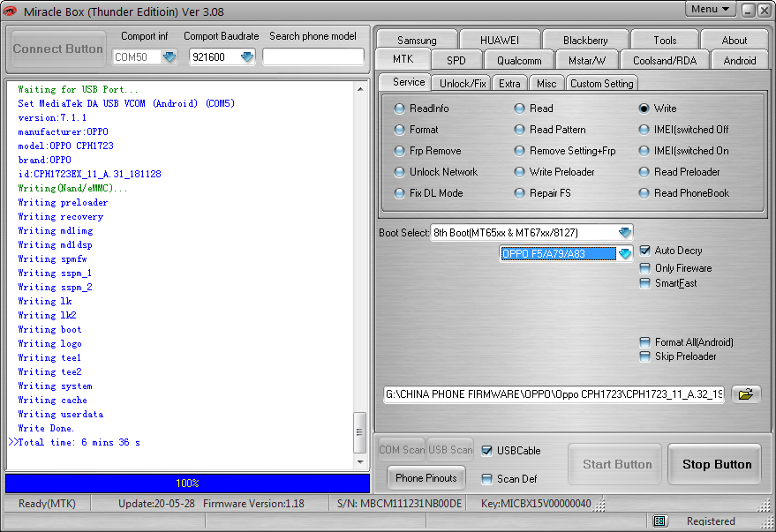Toggle the USBCable checkbox
The height and width of the screenshot is (532, 776).
click(x=487, y=451)
